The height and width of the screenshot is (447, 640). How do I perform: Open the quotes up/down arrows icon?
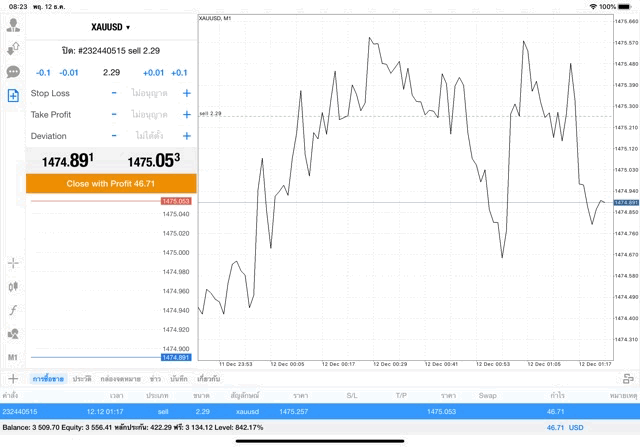pos(13,48)
